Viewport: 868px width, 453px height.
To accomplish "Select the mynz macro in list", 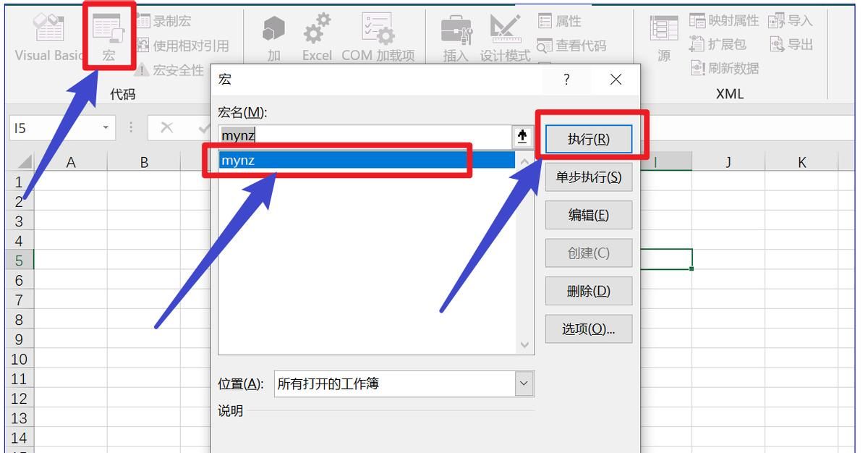I will pos(366,160).
